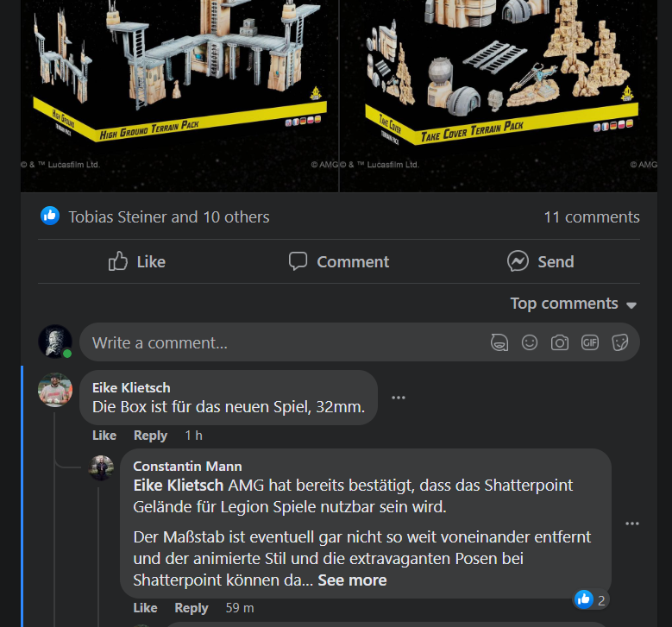Like Constantin Mann's reply
Viewport: 672px width, 627px height.
[x=145, y=608]
